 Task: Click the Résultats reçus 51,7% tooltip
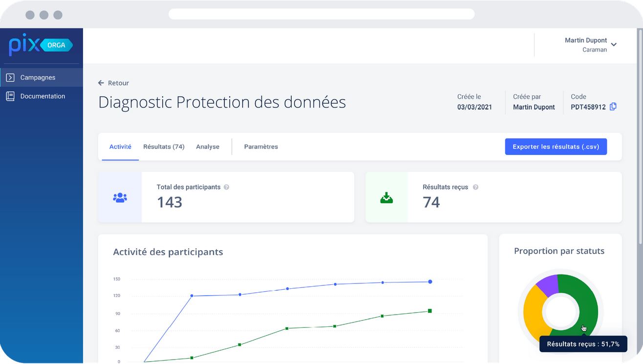tap(583, 344)
